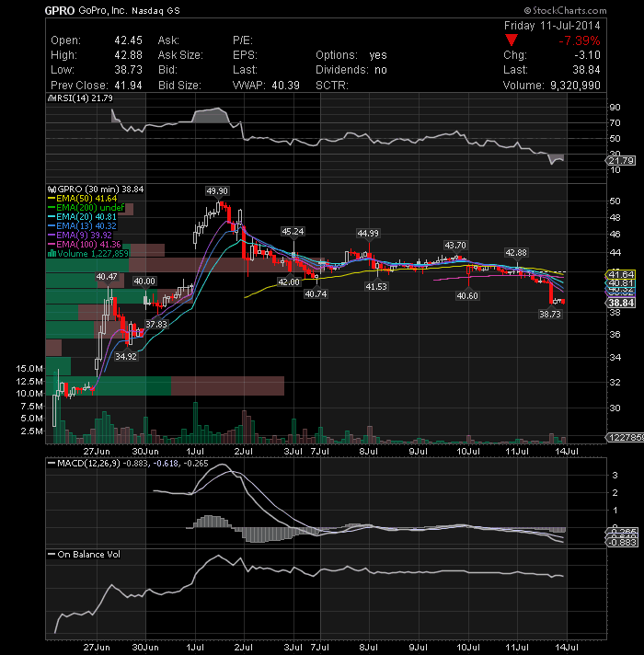Click the 41.53 price label on chart
Viewport: 644px width, 655px height.
tap(376, 287)
